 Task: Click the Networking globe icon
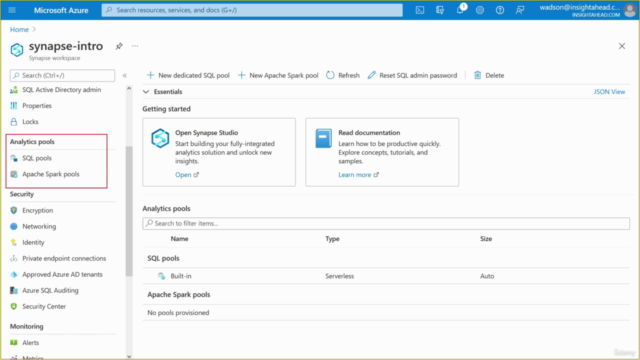(x=14, y=226)
